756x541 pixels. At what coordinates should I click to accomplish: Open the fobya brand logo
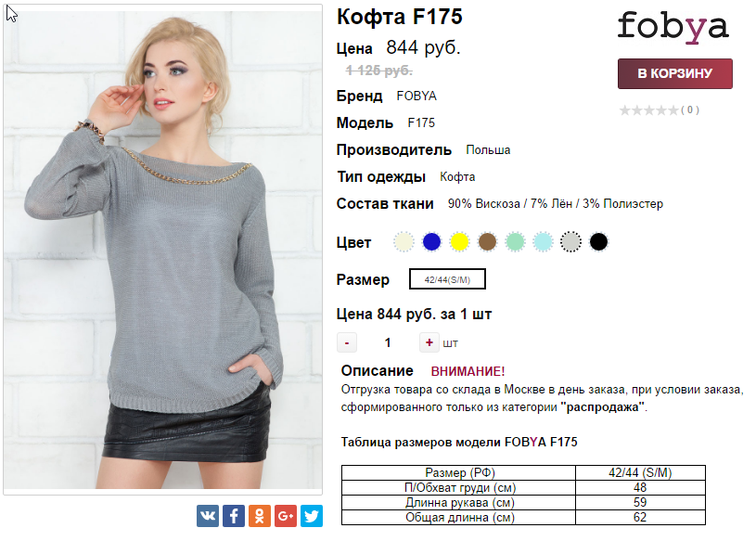click(x=673, y=28)
